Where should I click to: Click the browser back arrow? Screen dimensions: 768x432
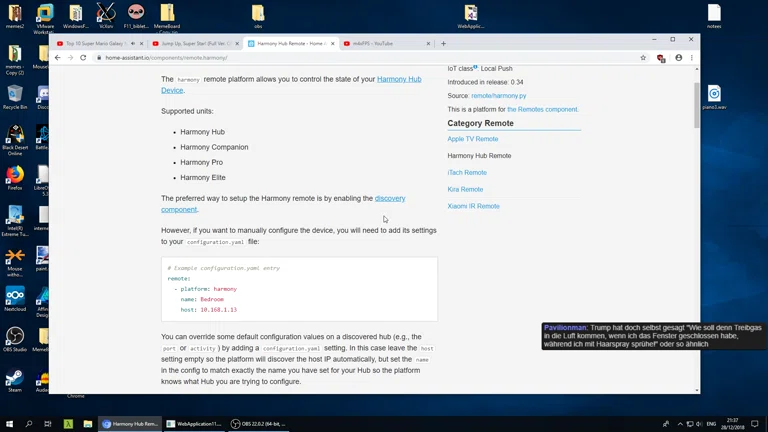pyautogui.click(x=57, y=58)
